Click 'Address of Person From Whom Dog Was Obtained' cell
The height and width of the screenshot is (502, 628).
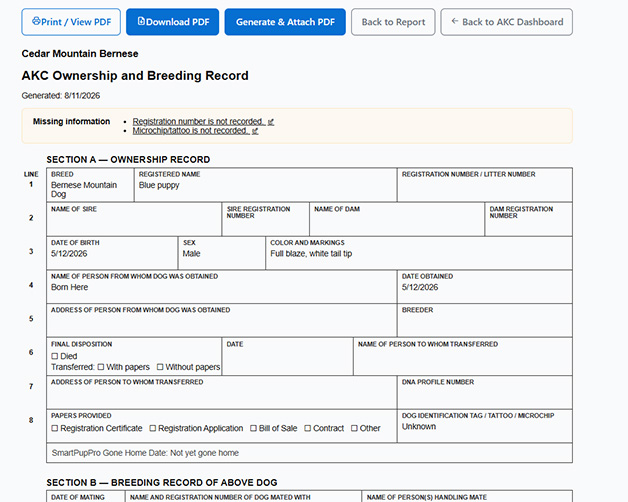pyautogui.click(x=222, y=320)
